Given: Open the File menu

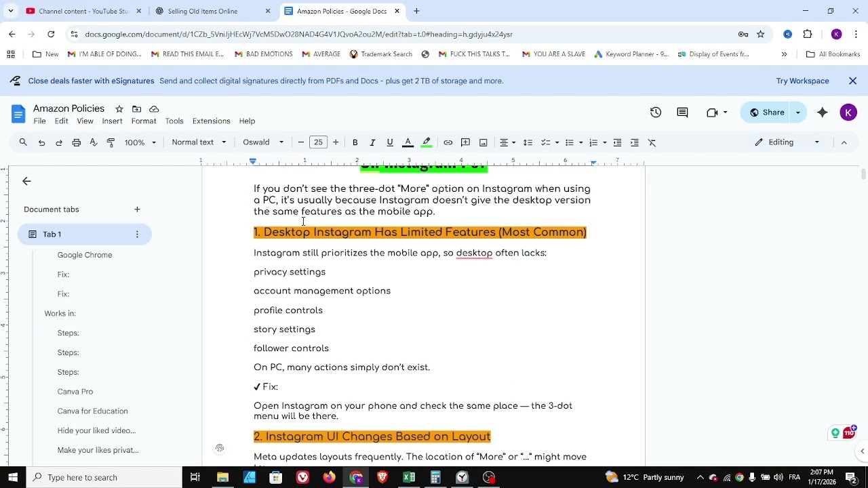Looking at the screenshot, I should point(40,121).
